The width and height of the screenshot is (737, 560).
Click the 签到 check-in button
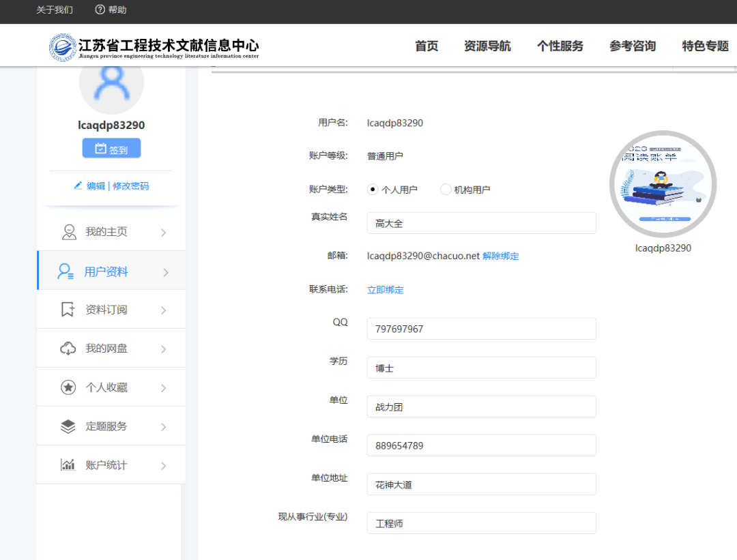(x=111, y=147)
